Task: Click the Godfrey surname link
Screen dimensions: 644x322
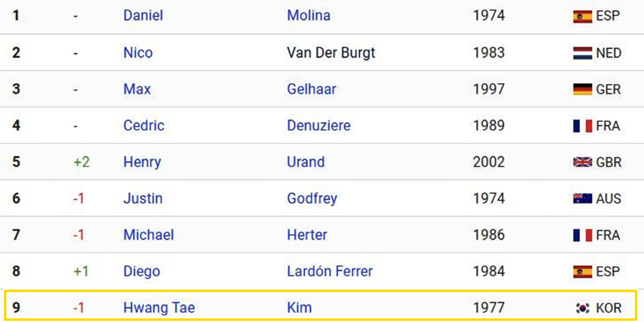Action: pos(312,199)
